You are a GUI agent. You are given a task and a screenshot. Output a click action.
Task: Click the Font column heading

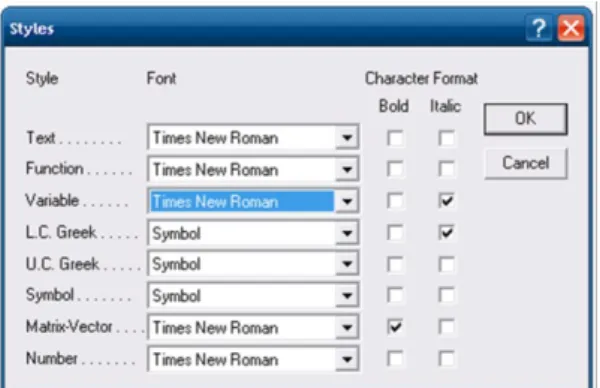click(x=161, y=78)
